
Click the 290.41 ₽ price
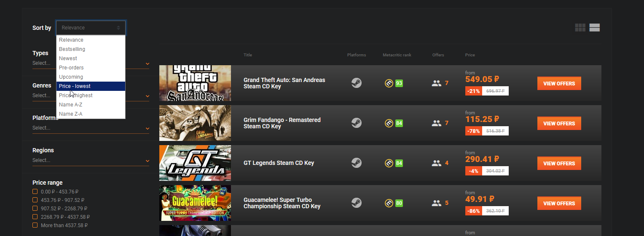pos(482,159)
